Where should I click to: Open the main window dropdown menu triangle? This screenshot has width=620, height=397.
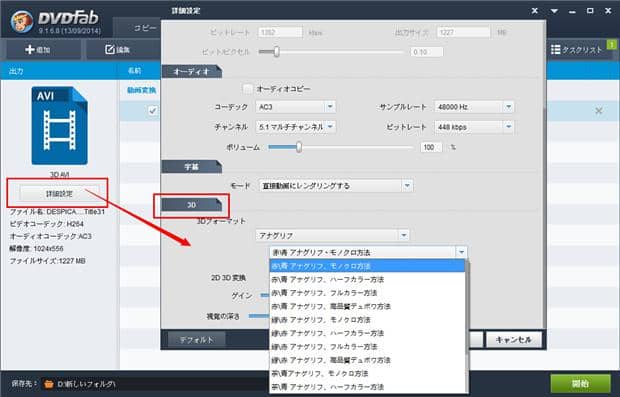pyautogui.click(x=554, y=11)
